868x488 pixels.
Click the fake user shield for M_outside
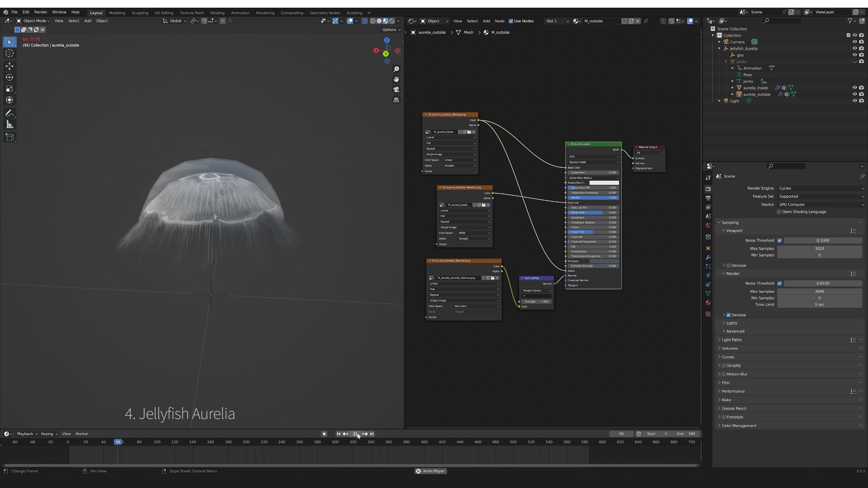[624, 21]
